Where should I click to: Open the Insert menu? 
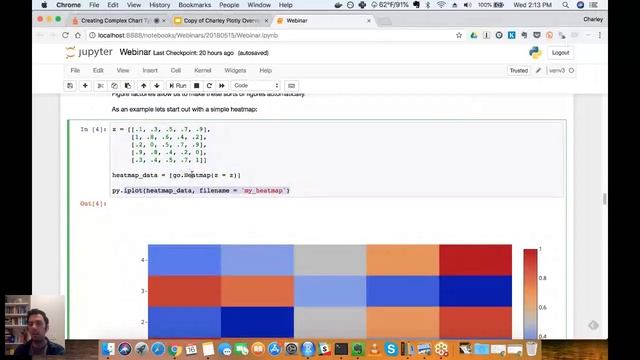click(150, 71)
